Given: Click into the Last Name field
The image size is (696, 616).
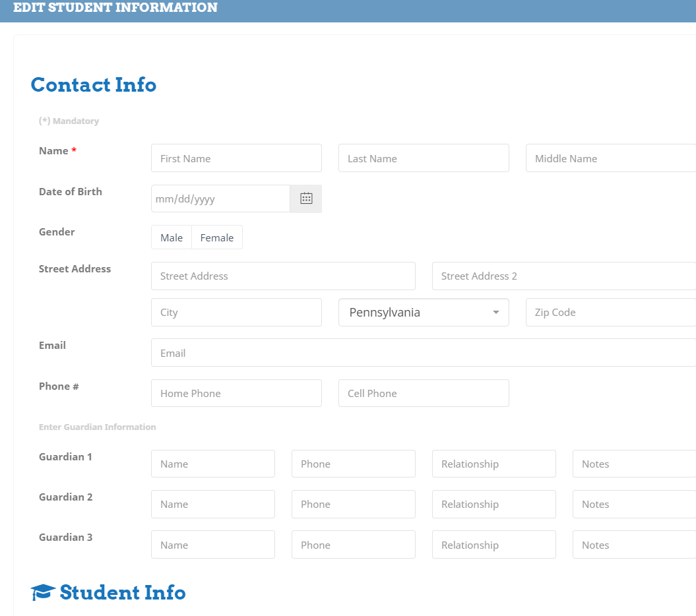Looking at the screenshot, I should pyautogui.click(x=424, y=158).
